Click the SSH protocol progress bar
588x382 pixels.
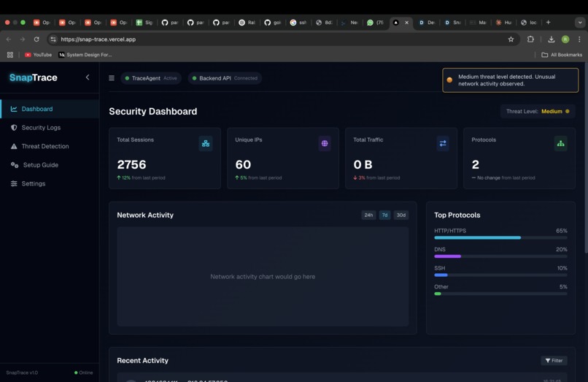[500, 275]
